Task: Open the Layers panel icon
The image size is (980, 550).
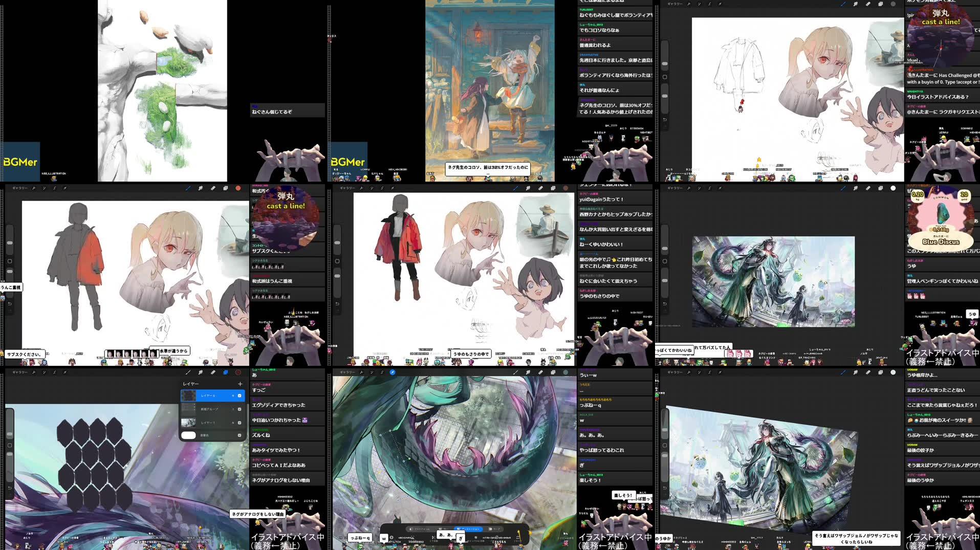Action: (225, 372)
